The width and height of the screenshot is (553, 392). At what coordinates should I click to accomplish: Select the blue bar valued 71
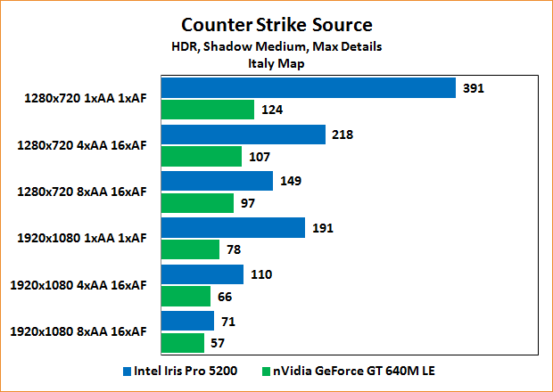pyautogui.click(x=187, y=321)
